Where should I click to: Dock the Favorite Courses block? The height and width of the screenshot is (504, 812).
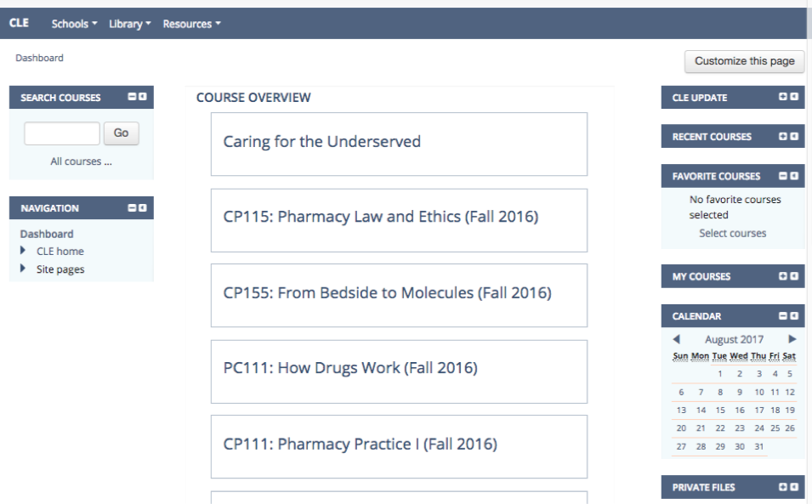point(794,176)
